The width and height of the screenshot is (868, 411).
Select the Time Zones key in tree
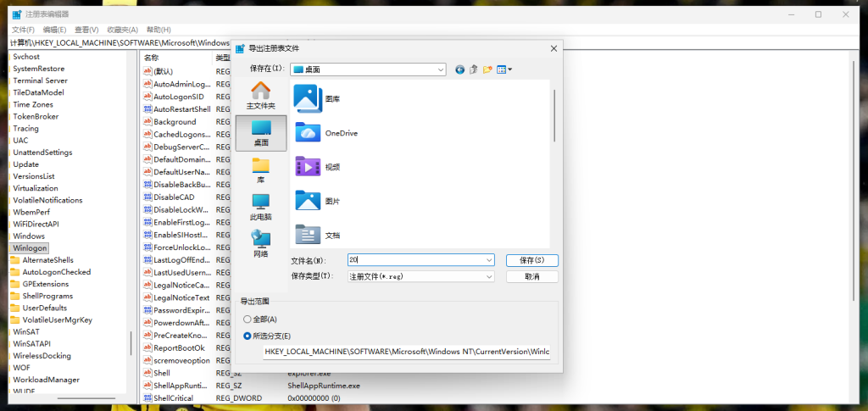point(33,104)
